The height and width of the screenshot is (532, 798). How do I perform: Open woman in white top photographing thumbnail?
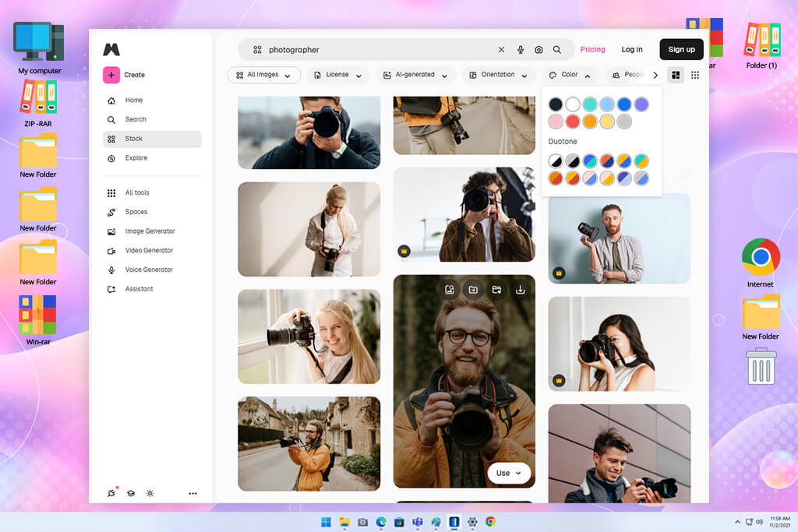click(x=620, y=344)
